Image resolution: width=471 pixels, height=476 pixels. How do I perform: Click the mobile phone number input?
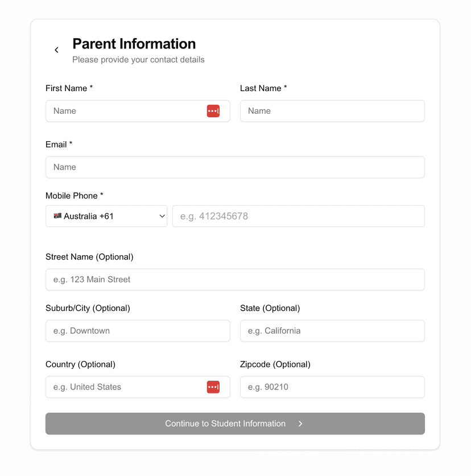[x=299, y=216]
